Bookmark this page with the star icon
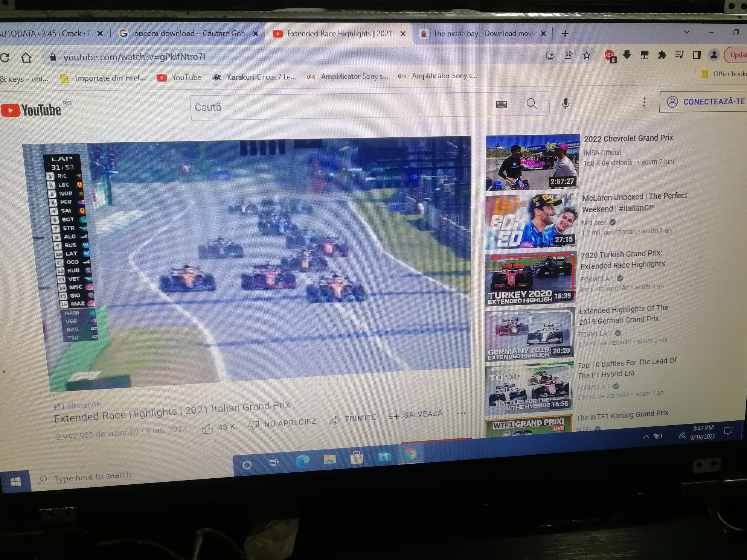The image size is (747, 560). click(x=587, y=55)
